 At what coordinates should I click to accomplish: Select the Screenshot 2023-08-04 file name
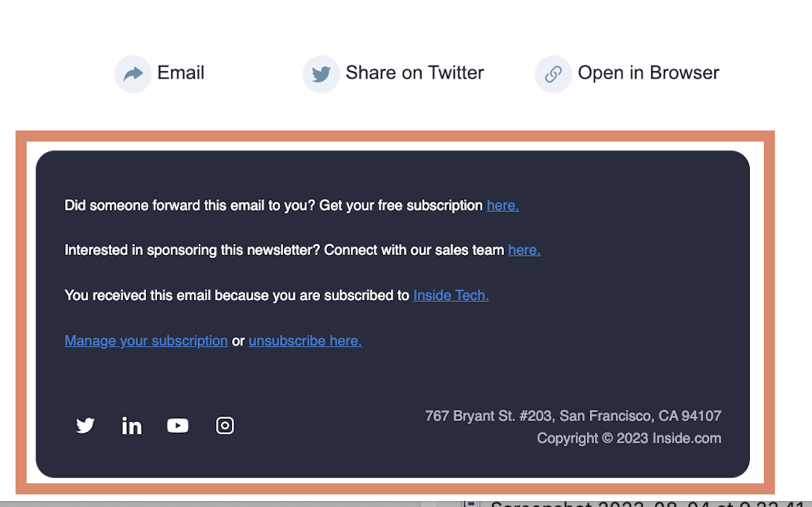tap(645, 504)
